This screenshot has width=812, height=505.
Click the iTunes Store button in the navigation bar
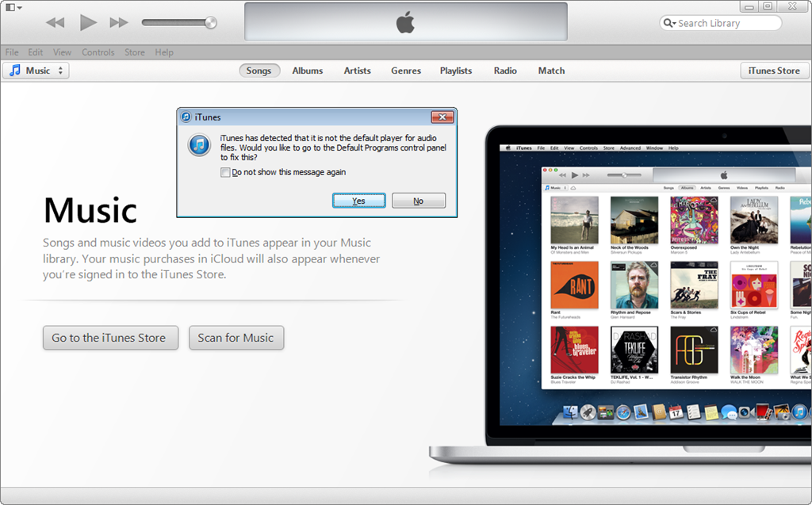click(x=774, y=71)
